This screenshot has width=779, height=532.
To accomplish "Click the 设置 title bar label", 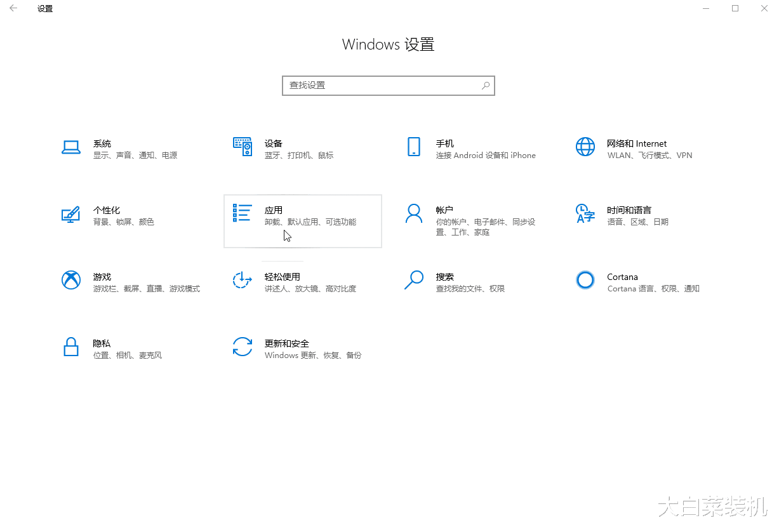I will (x=44, y=8).
